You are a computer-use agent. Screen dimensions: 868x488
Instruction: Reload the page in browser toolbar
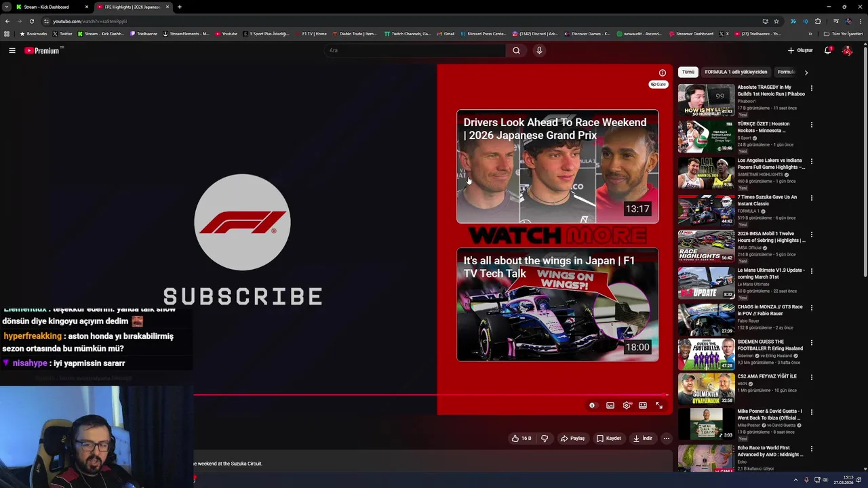pos(31,21)
